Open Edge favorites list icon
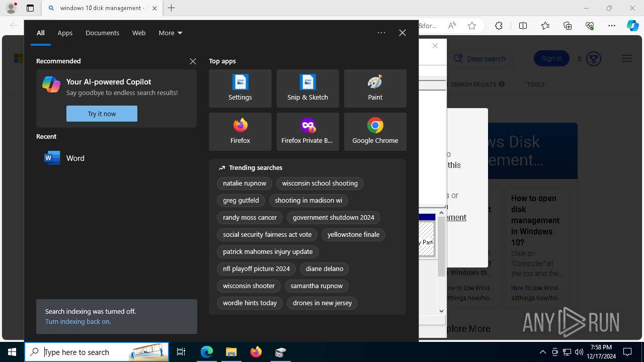644x362 pixels. click(x=545, y=26)
